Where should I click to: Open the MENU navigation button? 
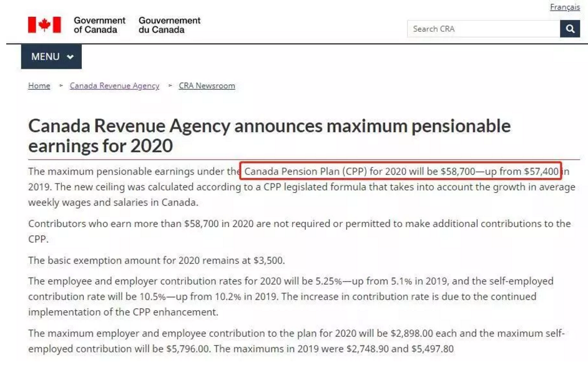coord(51,57)
